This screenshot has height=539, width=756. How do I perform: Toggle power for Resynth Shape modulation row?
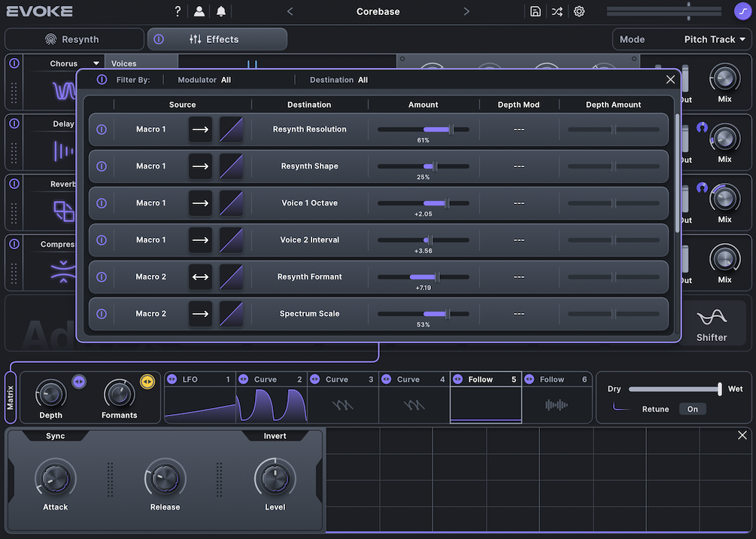(102, 166)
